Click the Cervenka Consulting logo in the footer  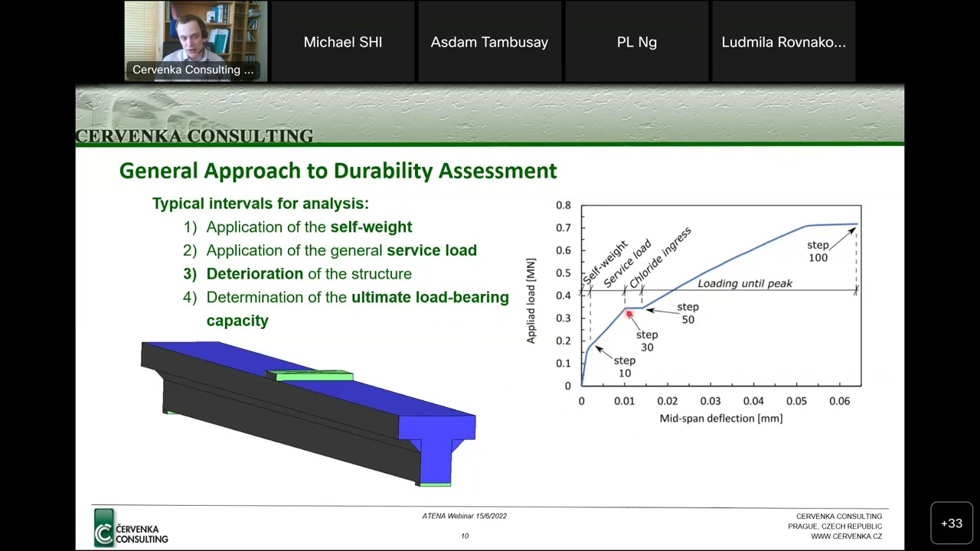131,528
